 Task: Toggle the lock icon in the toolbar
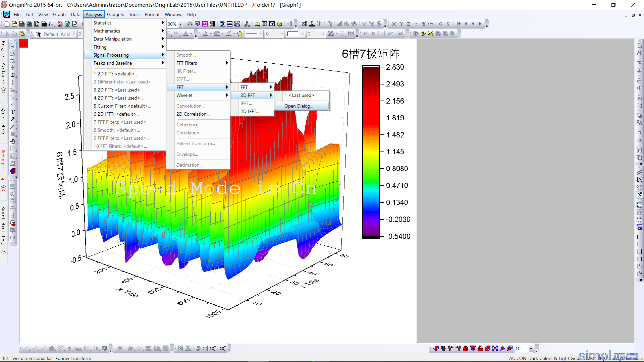(x=400, y=34)
